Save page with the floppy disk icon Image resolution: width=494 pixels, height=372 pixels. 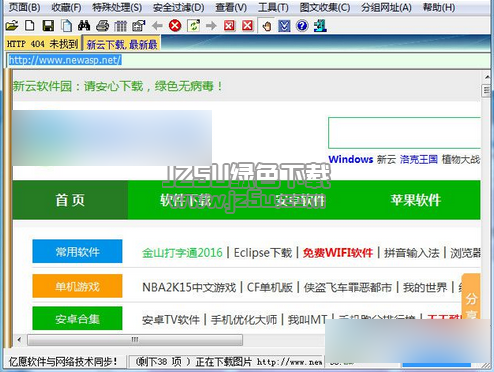[48, 26]
